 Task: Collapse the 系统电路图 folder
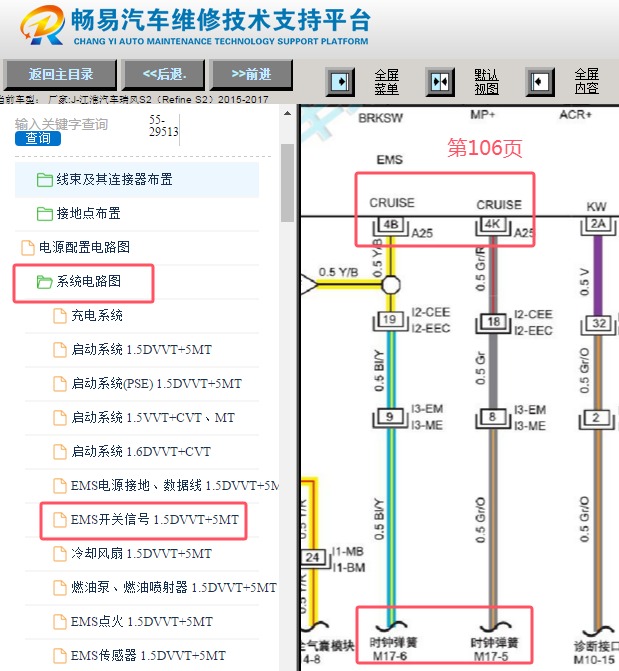tap(89, 281)
